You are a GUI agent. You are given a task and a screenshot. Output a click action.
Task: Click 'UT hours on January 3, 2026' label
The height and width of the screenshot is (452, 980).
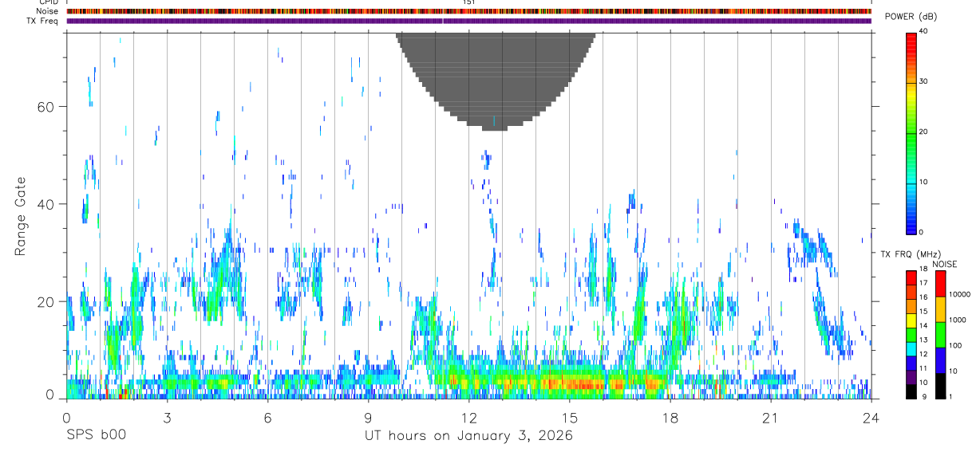[x=468, y=435]
